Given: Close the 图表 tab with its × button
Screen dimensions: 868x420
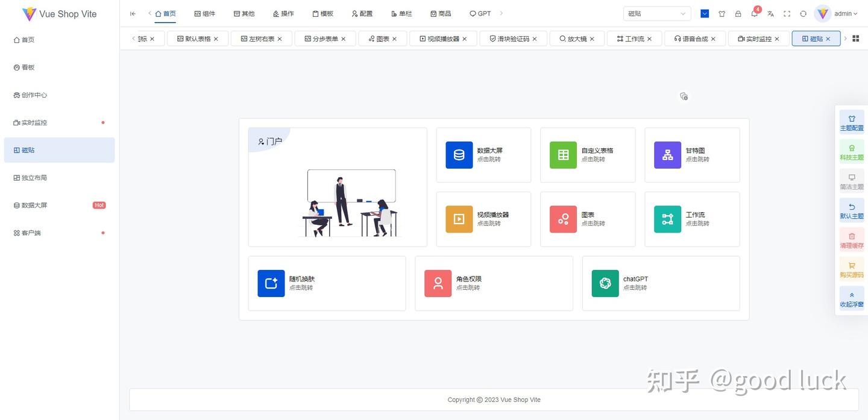Looking at the screenshot, I should (x=394, y=38).
